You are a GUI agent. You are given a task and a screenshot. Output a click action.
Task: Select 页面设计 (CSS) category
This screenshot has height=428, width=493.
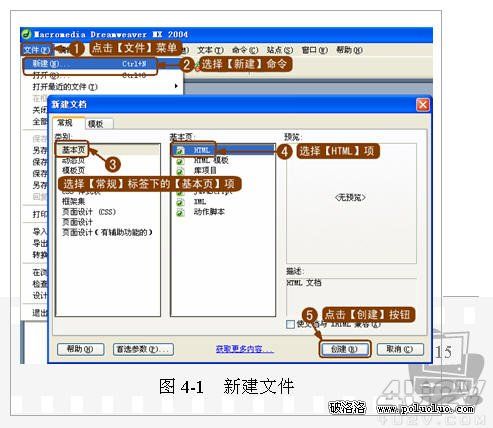pyautogui.click(x=89, y=212)
